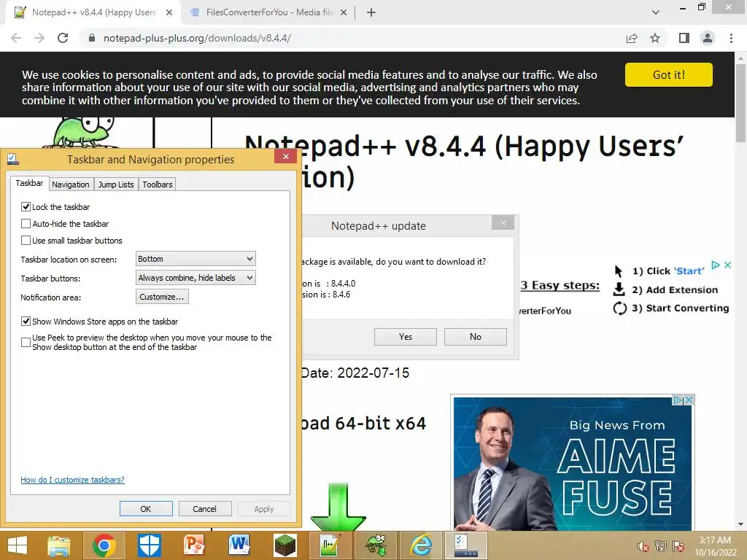Toggle Chrome side panel icon
The width and height of the screenshot is (747, 560).
click(x=684, y=38)
